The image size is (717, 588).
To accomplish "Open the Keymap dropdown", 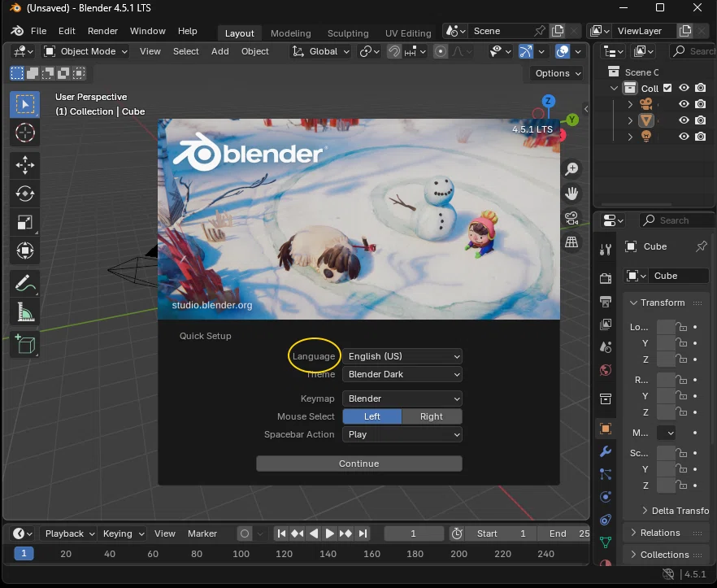I will click(x=402, y=399).
